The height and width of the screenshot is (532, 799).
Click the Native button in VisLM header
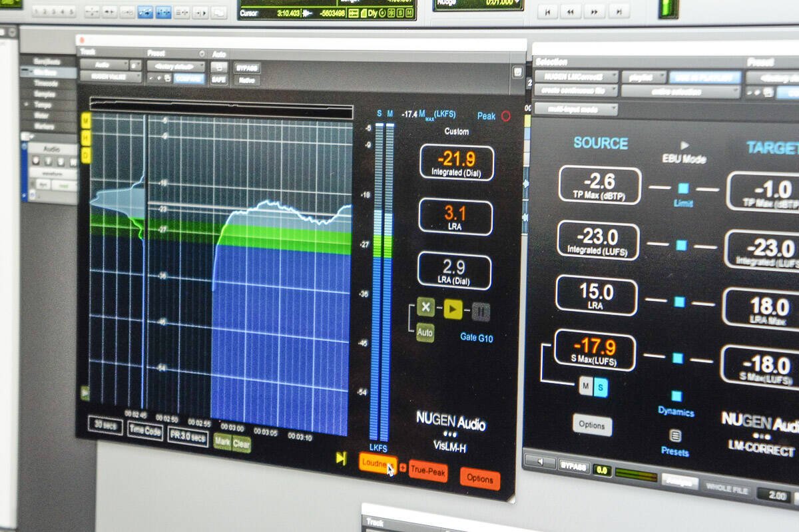coord(246,80)
